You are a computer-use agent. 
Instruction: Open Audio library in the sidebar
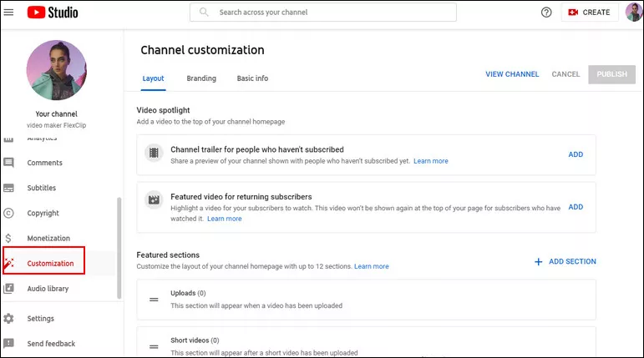(x=48, y=289)
